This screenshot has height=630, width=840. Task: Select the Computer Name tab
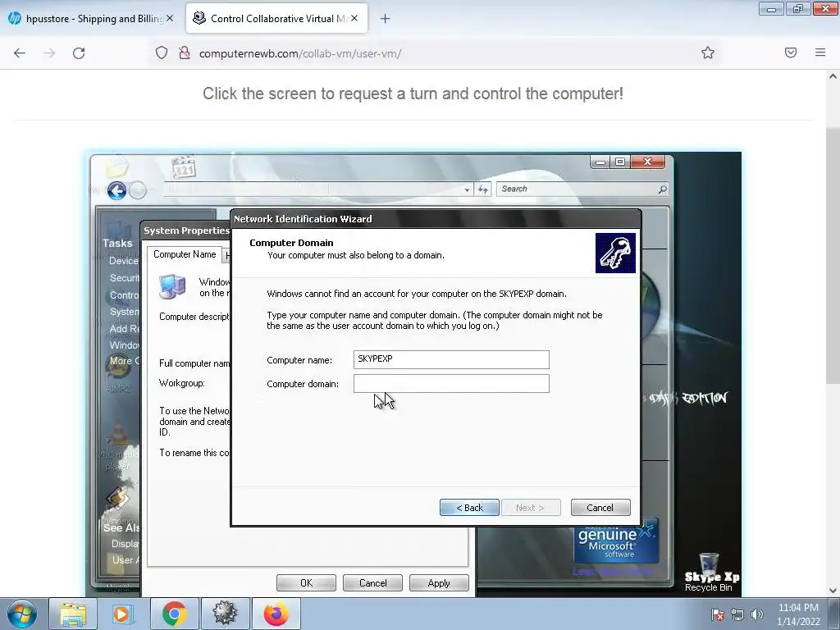coord(185,254)
